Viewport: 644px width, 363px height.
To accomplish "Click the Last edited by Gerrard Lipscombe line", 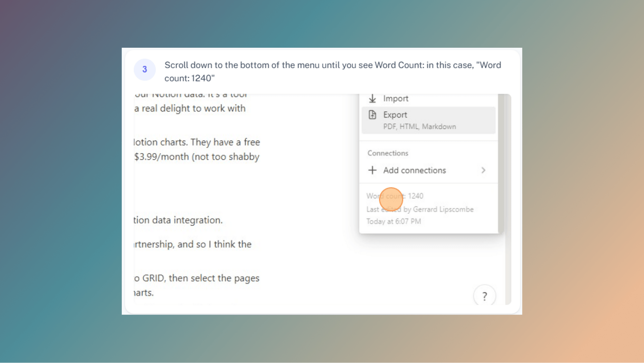I will (420, 209).
